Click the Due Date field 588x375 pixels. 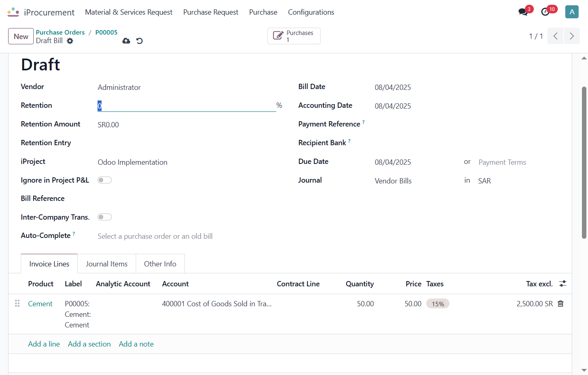coord(415,162)
